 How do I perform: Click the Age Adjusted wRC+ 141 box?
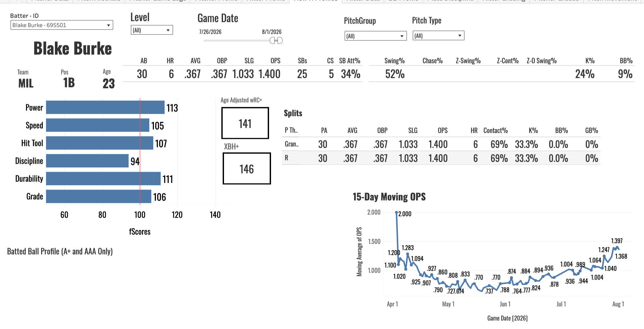tap(245, 123)
